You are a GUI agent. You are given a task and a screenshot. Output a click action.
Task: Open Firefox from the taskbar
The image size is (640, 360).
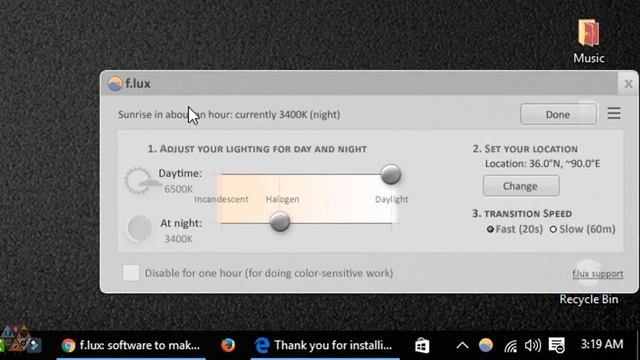[228, 345]
